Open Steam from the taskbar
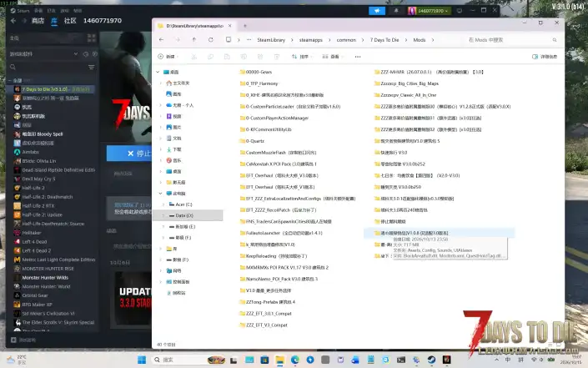Viewport: 588px width, 368px height. pyautogui.click(x=431, y=360)
